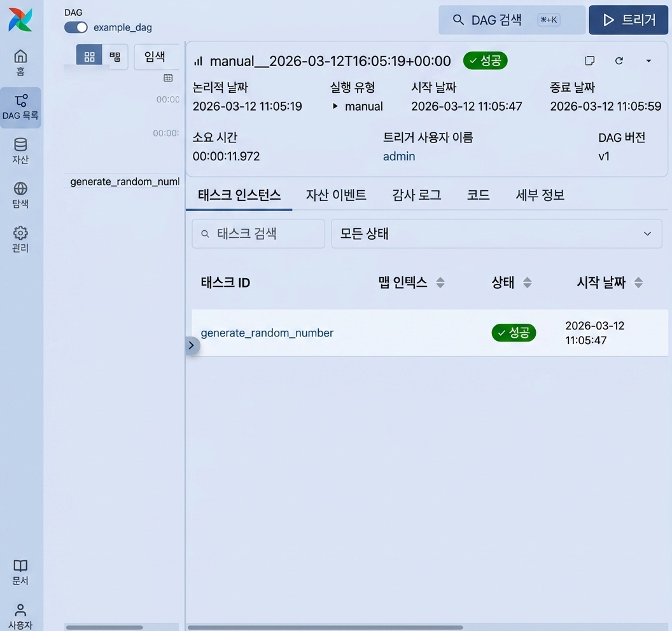Viewport: 672px width, 631px height.
Task: Click the 소요 시간 value 00:00:11.972
Action: point(227,156)
